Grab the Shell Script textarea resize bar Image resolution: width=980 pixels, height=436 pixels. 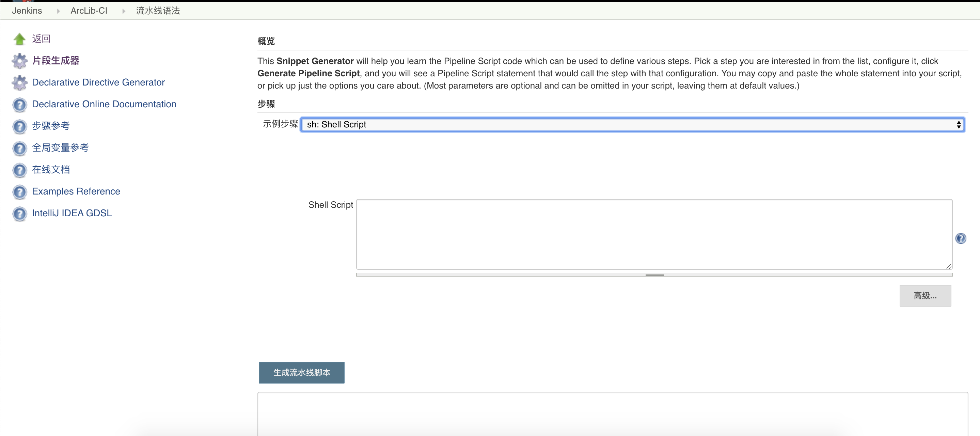click(654, 275)
